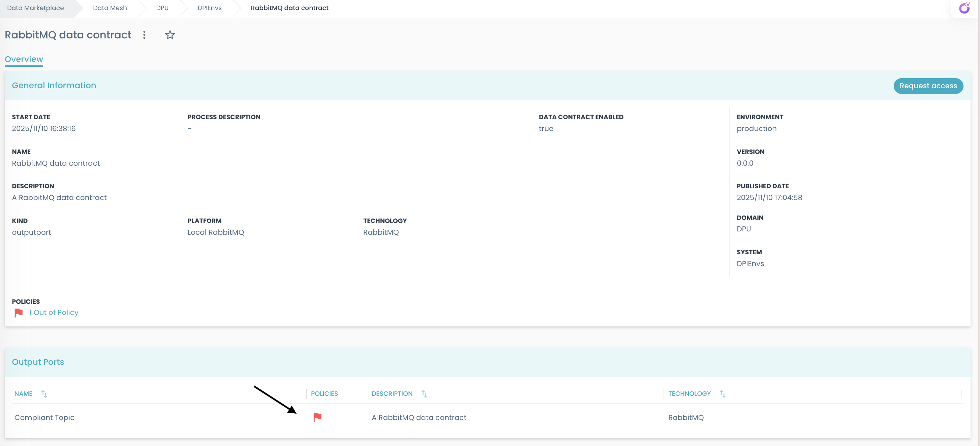
Task: Sort output ports by DESCRIPTION
Action: tap(425, 393)
